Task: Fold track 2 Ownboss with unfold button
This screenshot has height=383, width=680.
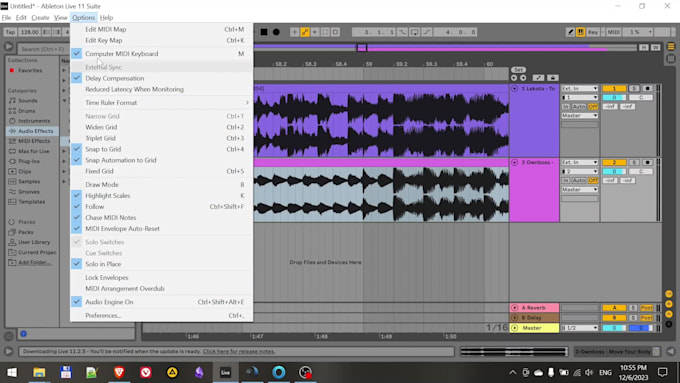Action: [514, 162]
